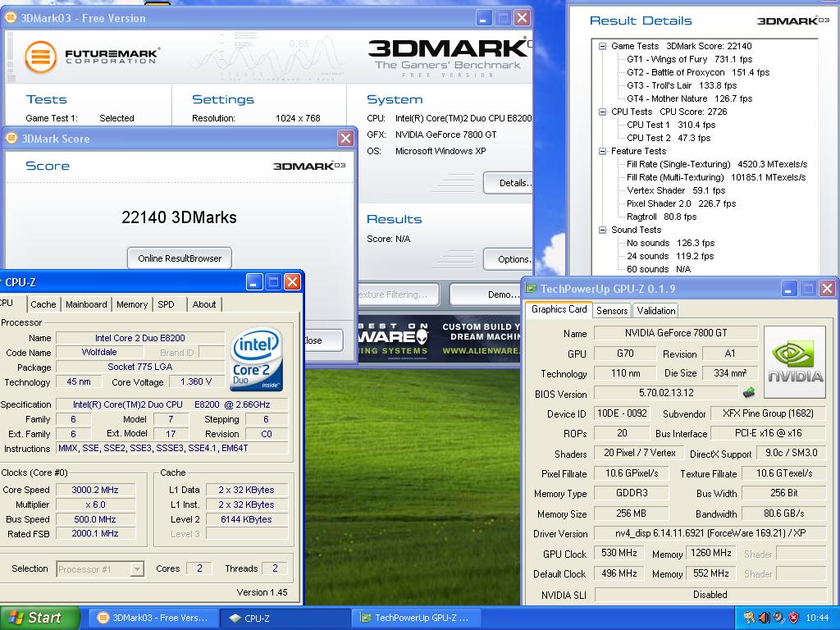Click the NVIDIA logo in GPU-Z

coord(795,363)
